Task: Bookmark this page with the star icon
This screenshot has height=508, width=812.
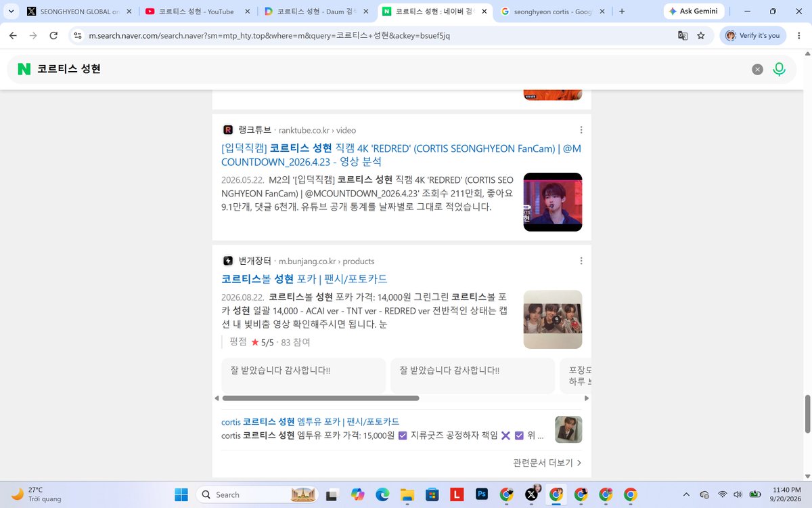Action: pos(701,35)
